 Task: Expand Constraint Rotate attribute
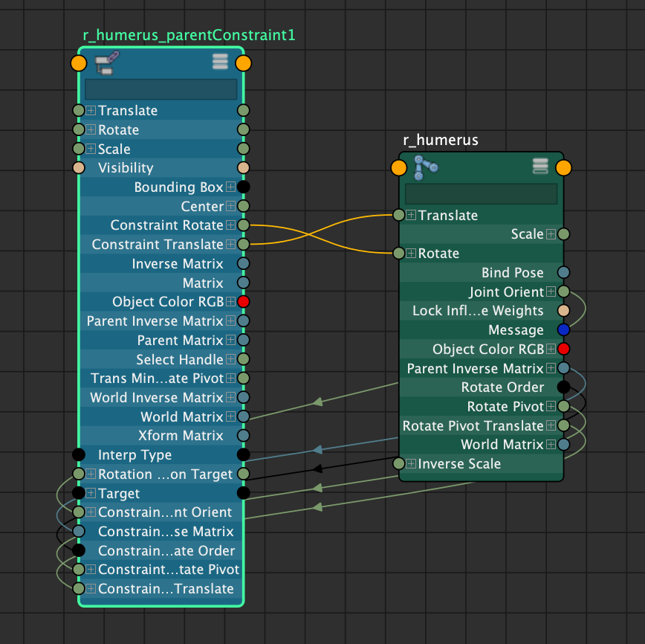click(231, 225)
